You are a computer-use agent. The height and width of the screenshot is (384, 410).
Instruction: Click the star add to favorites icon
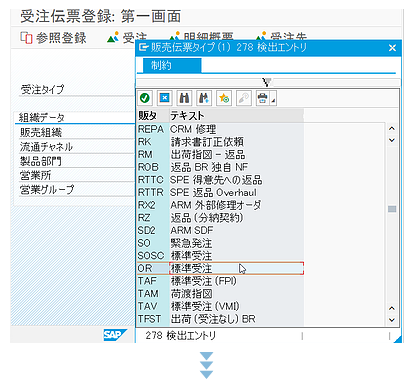point(224,98)
